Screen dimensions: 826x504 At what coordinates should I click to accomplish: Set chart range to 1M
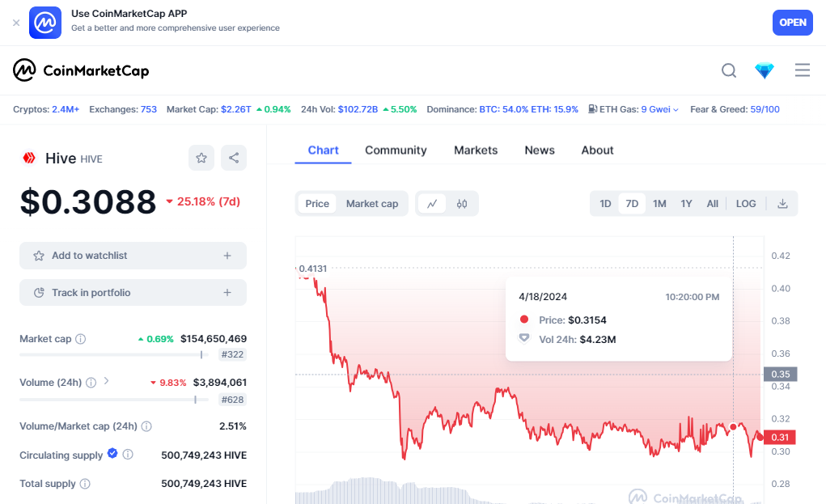click(x=659, y=204)
